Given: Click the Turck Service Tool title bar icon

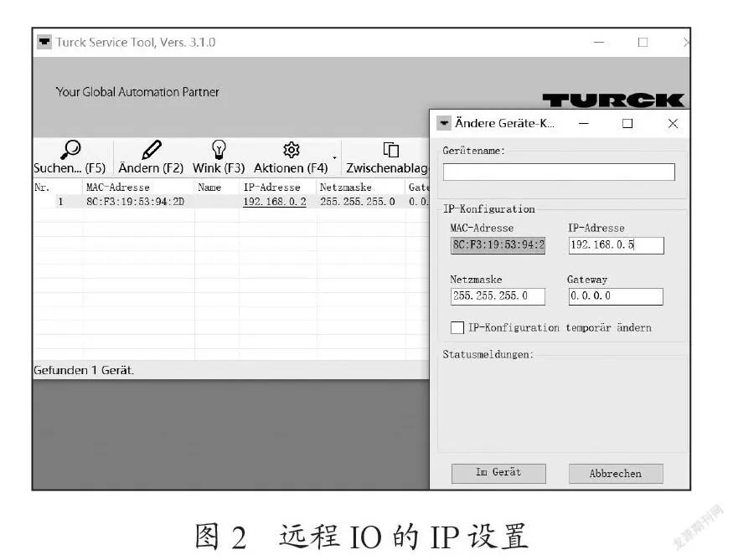Looking at the screenshot, I should [44, 42].
